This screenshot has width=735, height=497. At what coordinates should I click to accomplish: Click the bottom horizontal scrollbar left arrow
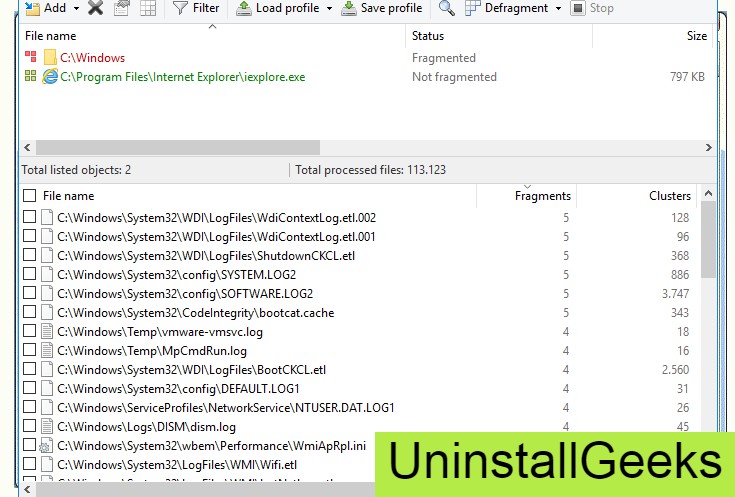(x=27, y=489)
